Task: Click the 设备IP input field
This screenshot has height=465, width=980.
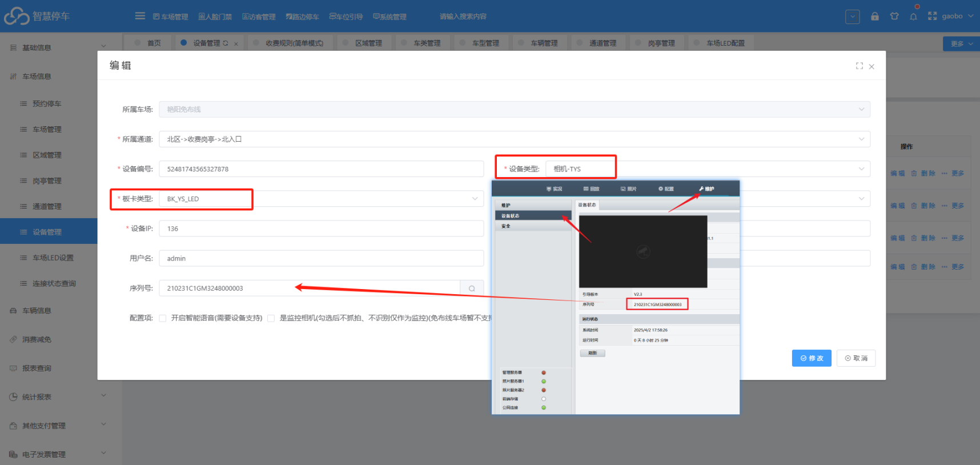Action: (x=321, y=229)
